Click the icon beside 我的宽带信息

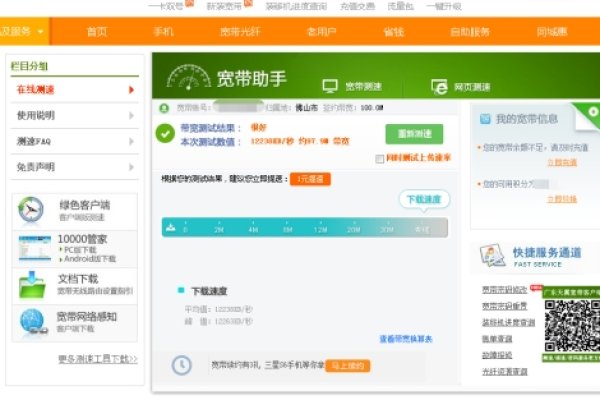click(485, 119)
